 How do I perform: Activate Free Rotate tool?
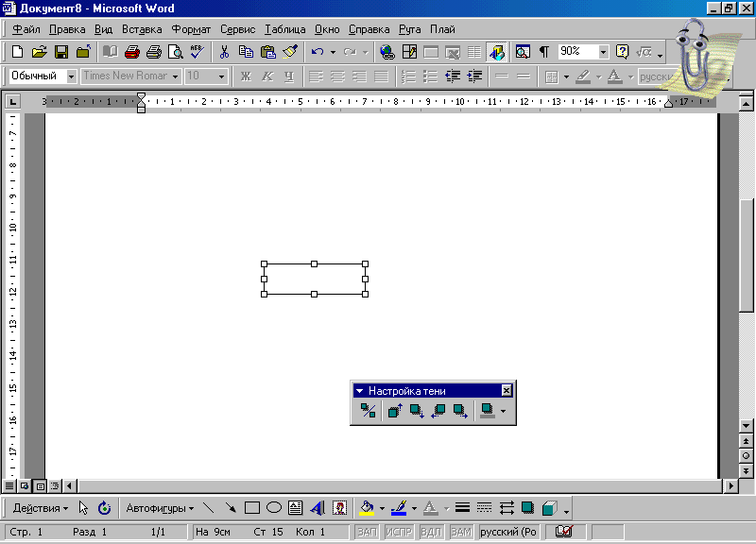104,508
